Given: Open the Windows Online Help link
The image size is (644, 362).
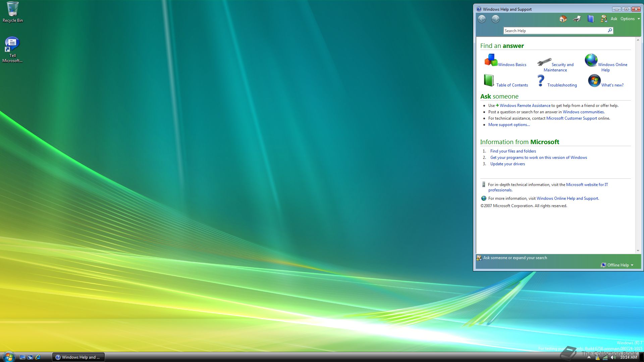Looking at the screenshot, I should click(x=612, y=67).
